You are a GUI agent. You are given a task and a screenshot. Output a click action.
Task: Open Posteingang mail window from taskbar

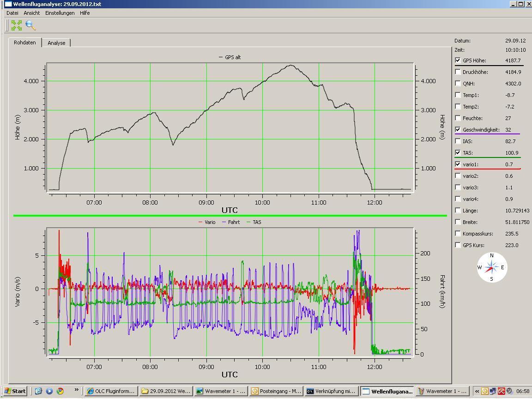(x=276, y=391)
